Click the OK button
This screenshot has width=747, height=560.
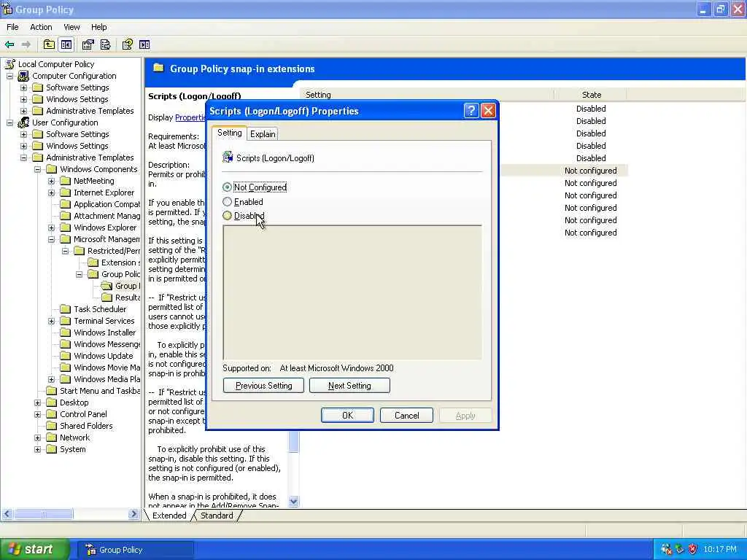tap(347, 415)
